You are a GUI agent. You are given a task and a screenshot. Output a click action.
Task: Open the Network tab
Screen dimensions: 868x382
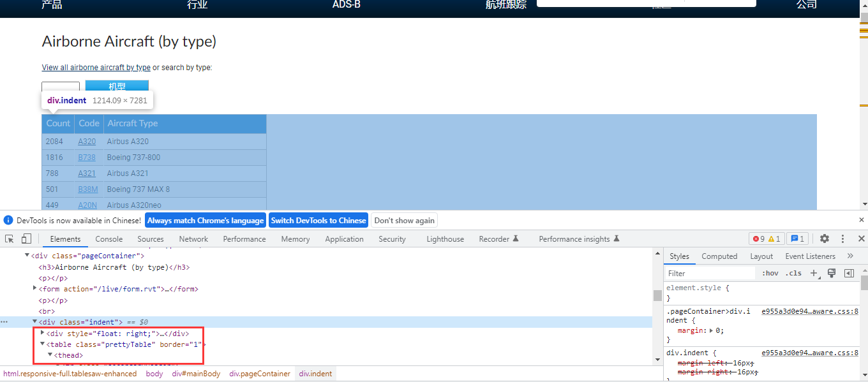[193, 239]
